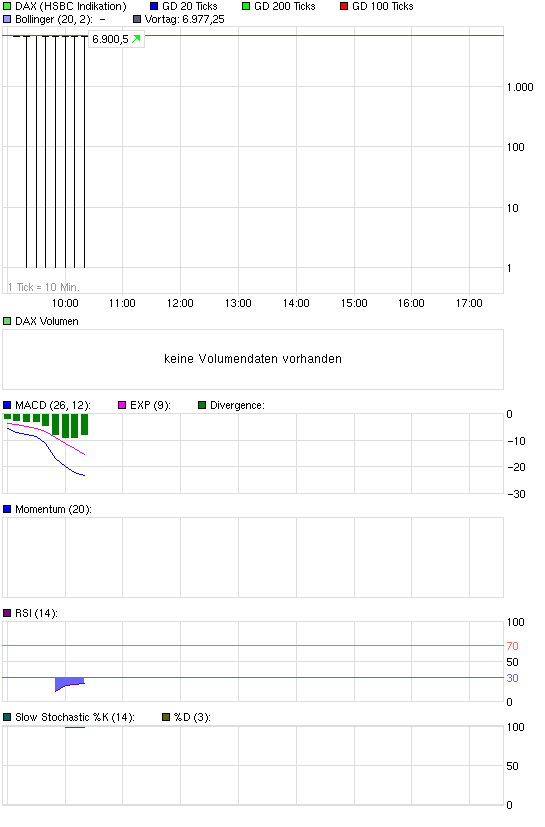
Task: Click the −30 MACD axis label
Action: point(516,494)
